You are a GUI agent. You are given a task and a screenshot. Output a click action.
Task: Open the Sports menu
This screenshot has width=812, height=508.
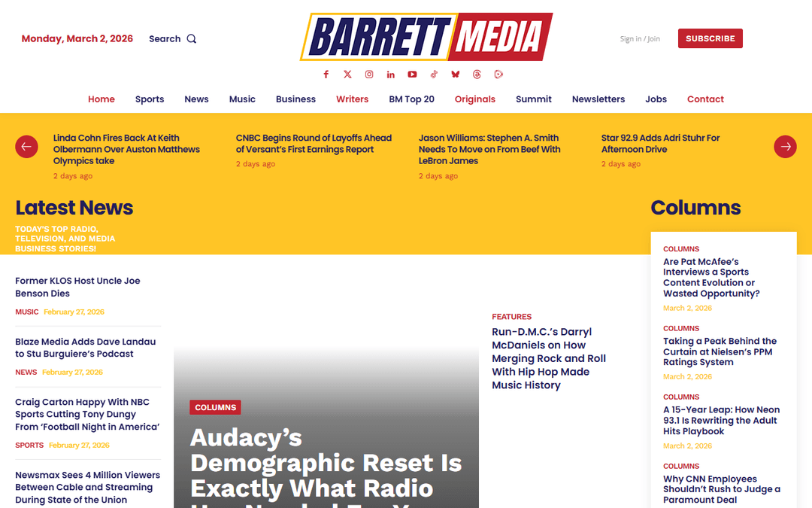click(x=150, y=99)
